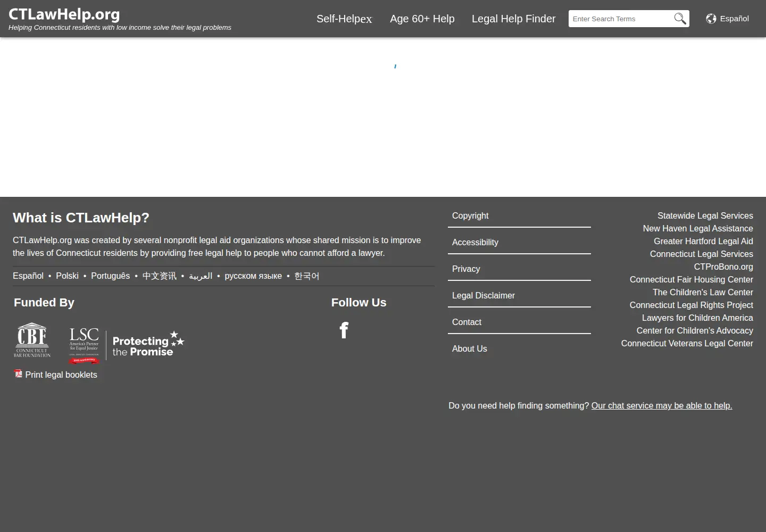Open the Privacy footer link
Screen dimensions: 766x532
[466, 269]
